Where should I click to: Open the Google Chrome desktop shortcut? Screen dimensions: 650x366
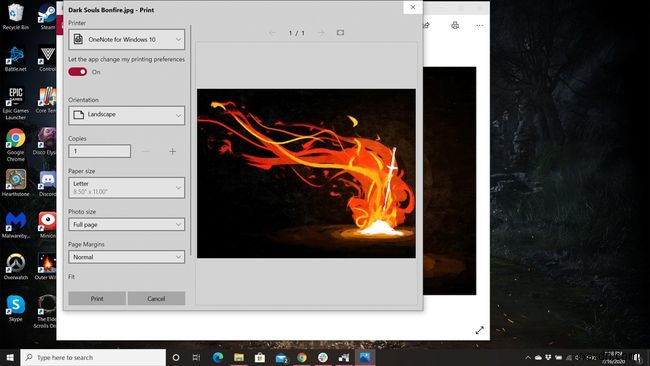click(15, 144)
